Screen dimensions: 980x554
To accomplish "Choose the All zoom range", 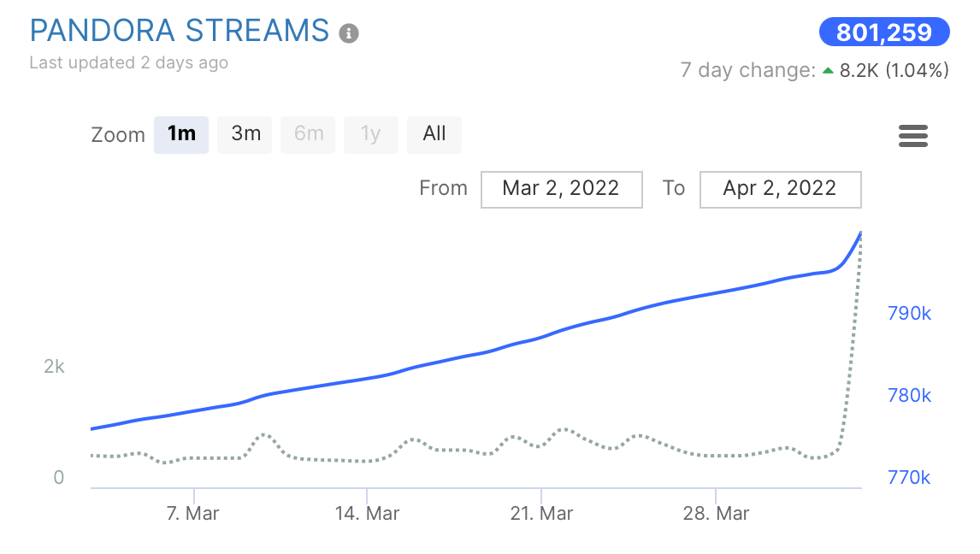I will click(434, 134).
